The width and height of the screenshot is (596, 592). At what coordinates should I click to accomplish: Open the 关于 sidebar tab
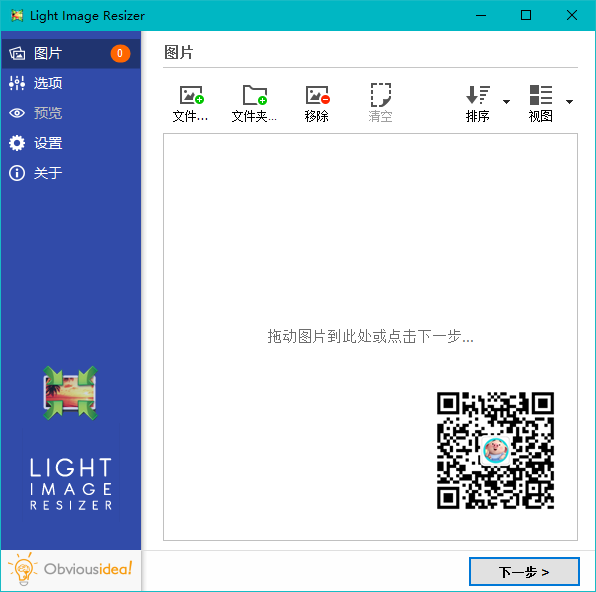coord(71,173)
